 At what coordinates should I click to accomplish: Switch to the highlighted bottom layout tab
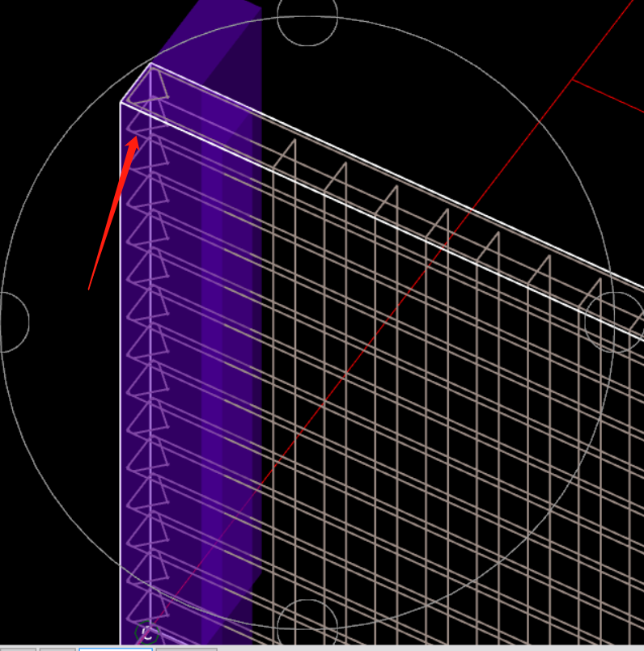[115, 649]
